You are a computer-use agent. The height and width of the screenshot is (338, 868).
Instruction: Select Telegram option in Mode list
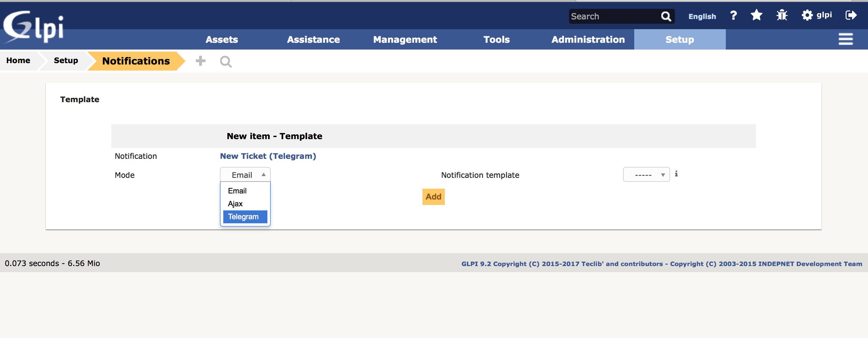point(245,217)
